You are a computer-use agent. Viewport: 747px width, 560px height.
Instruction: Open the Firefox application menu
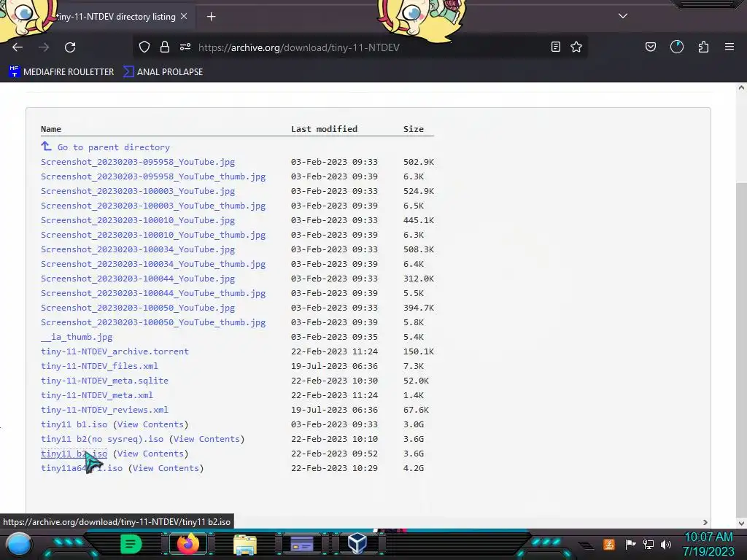click(729, 47)
